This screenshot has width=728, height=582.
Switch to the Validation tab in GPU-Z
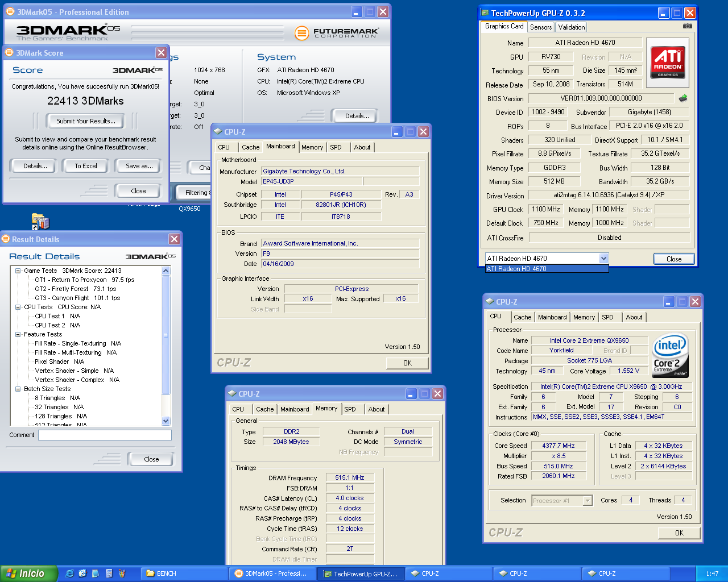[x=571, y=27]
